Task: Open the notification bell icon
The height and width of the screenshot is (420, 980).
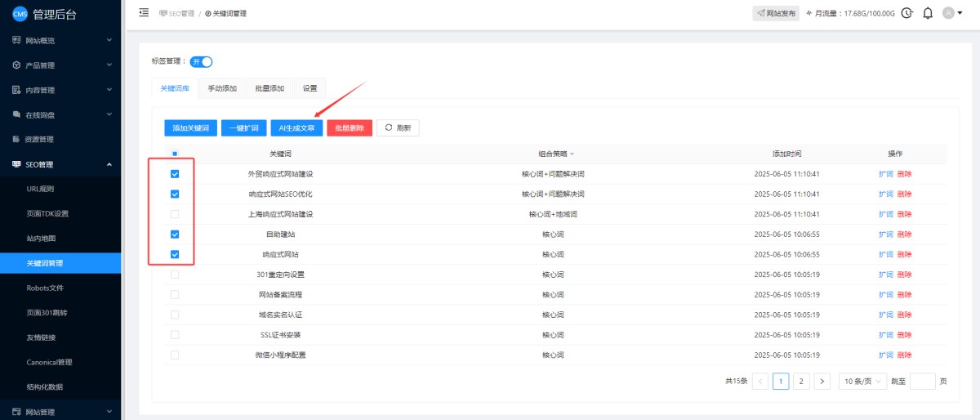Action: (928, 13)
